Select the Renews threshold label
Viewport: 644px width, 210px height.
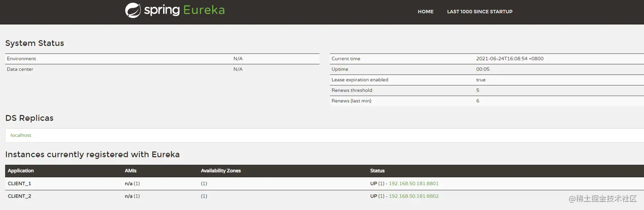click(352, 91)
